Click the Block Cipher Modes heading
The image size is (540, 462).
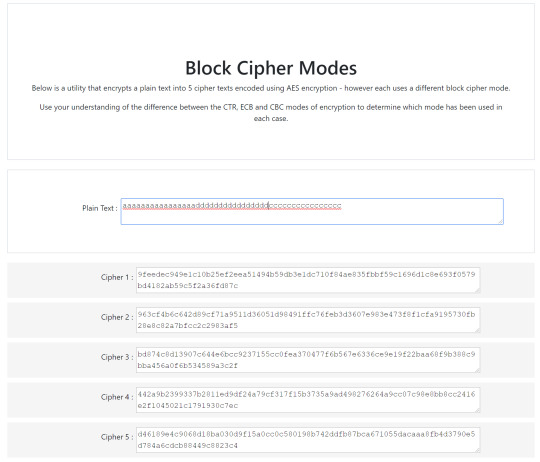point(271,68)
